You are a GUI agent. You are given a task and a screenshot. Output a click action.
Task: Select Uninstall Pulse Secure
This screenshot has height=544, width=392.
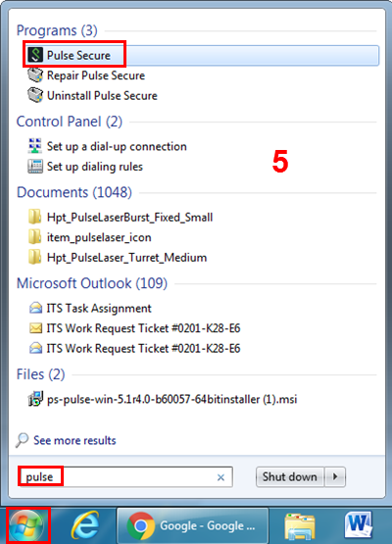(93, 95)
